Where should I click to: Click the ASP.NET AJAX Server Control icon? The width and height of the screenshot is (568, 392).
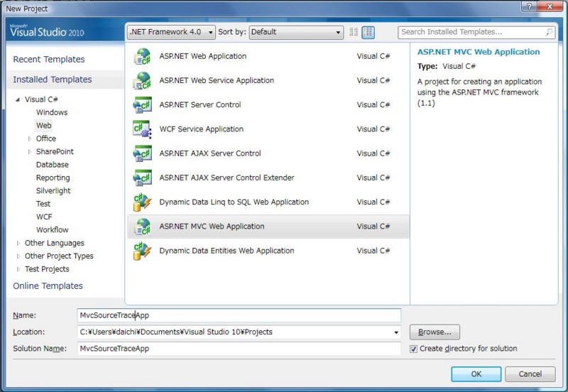point(143,153)
